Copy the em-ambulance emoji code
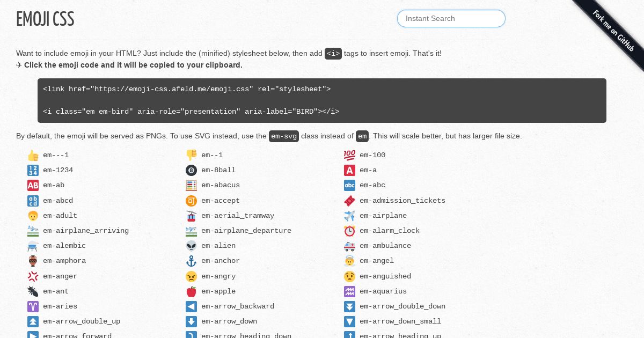Image resolution: width=644 pixels, height=338 pixels. coord(385,246)
